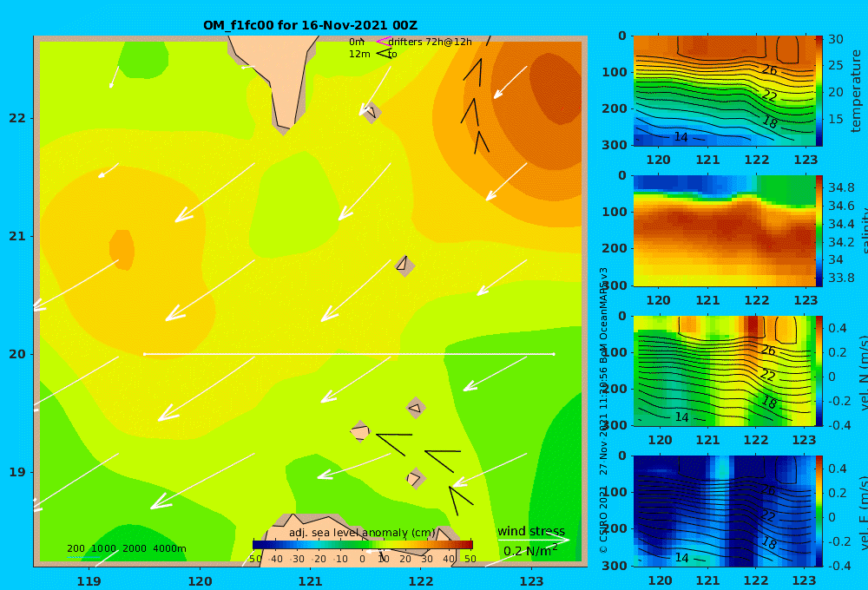This screenshot has height=590, width=868.
Task: Click the main map longitude label '123'
Action: 531,581
